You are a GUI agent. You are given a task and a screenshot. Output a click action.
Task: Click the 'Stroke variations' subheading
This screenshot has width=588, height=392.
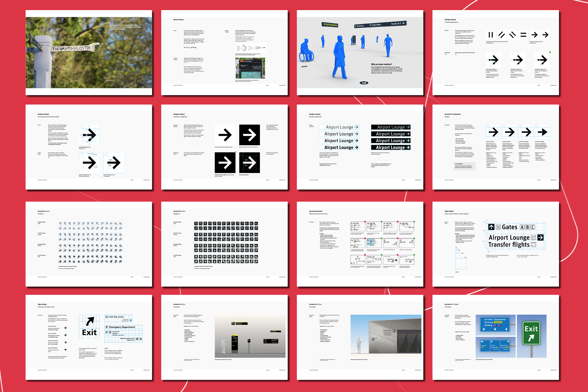(315, 117)
